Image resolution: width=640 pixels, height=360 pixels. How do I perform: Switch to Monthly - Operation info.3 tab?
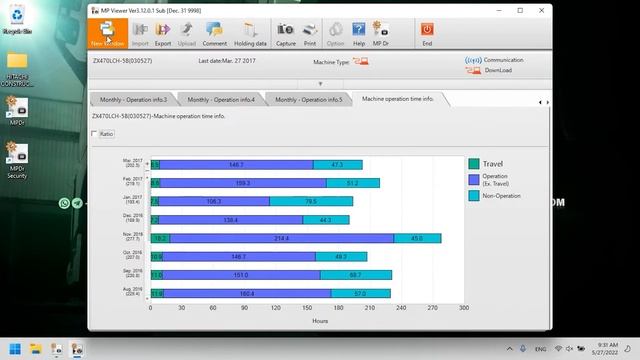click(133, 100)
